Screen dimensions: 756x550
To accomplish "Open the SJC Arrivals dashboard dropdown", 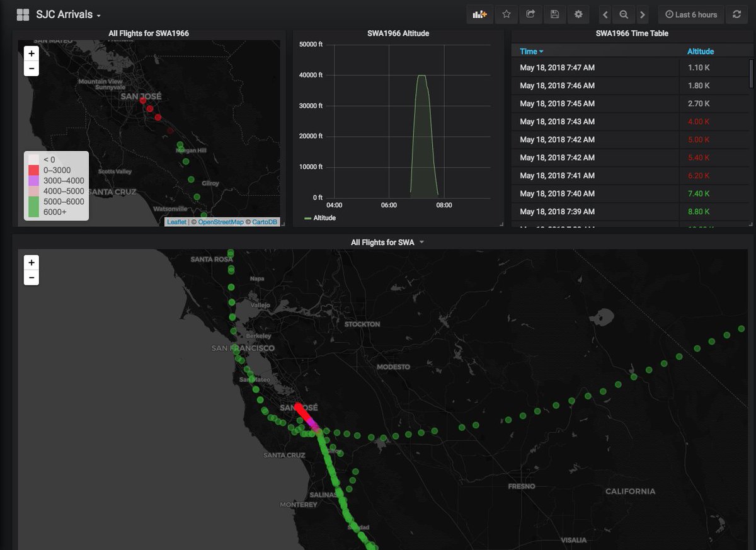I will click(69, 14).
